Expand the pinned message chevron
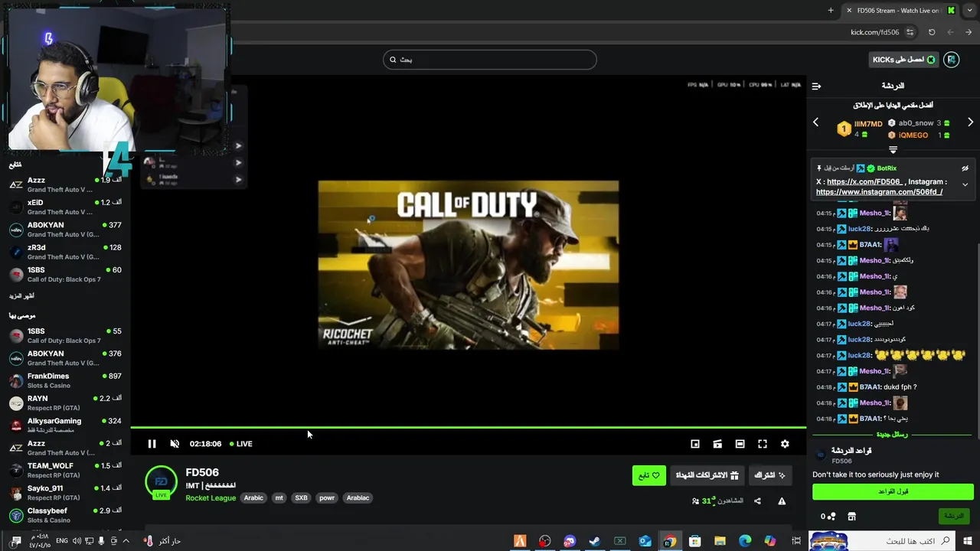Image resolution: width=980 pixels, height=551 pixels. tap(965, 184)
